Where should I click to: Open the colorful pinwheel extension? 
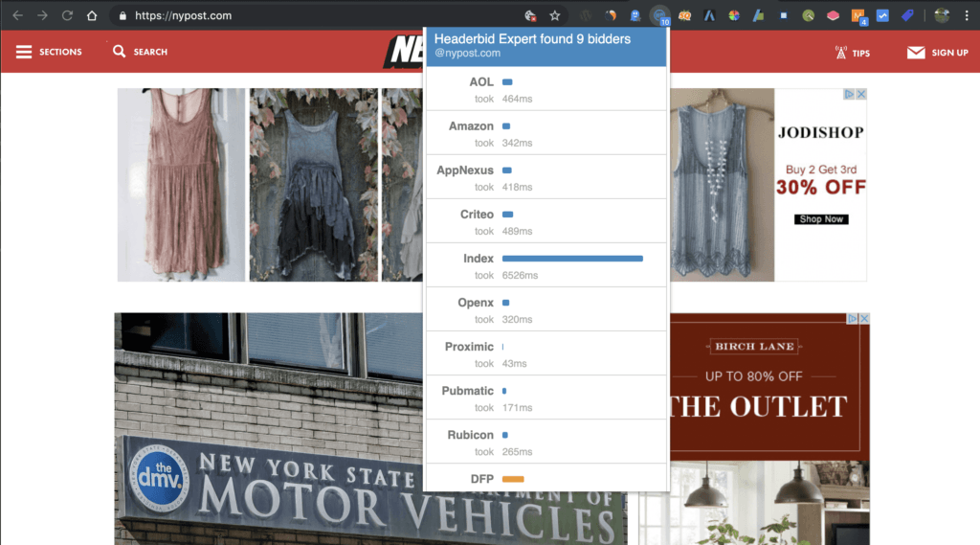734,15
